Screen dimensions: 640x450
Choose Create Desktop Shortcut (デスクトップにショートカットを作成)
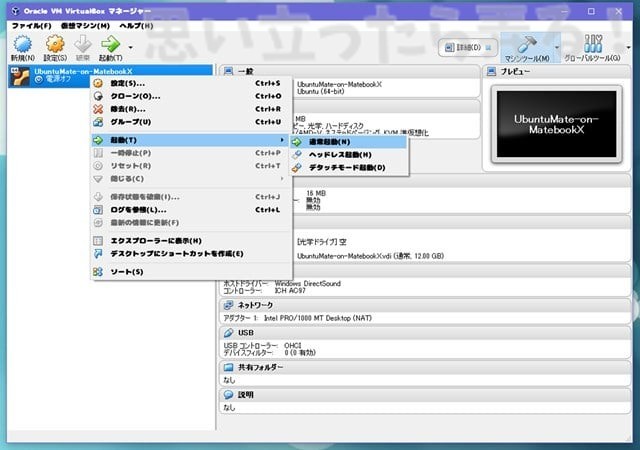click(x=191, y=254)
